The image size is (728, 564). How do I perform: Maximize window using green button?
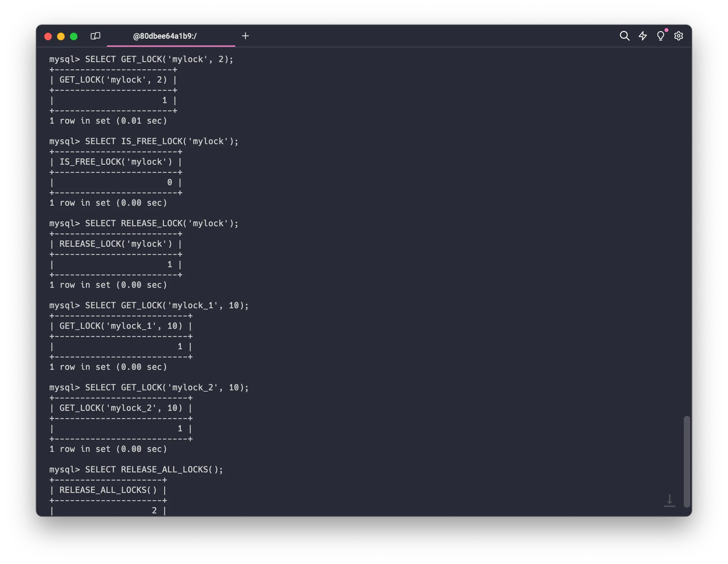coord(74,36)
